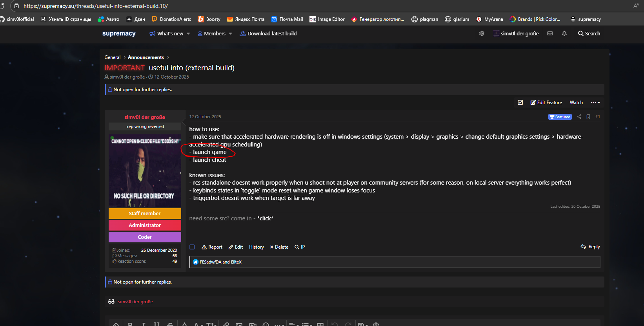The image size is (644, 326).
Task: Click the Reply button on the post
Action: (x=590, y=247)
